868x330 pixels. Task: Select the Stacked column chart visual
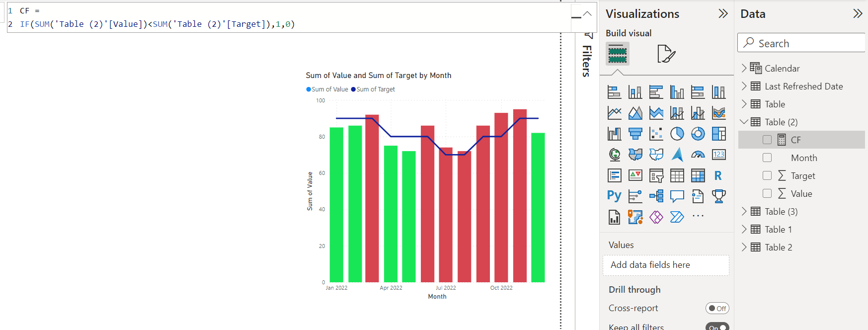click(x=635, y=92)
